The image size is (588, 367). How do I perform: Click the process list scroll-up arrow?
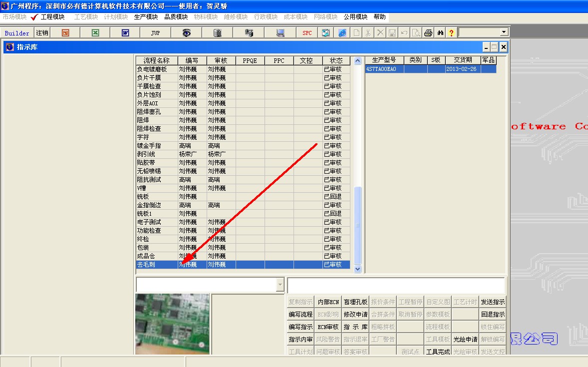coord(357,61)
